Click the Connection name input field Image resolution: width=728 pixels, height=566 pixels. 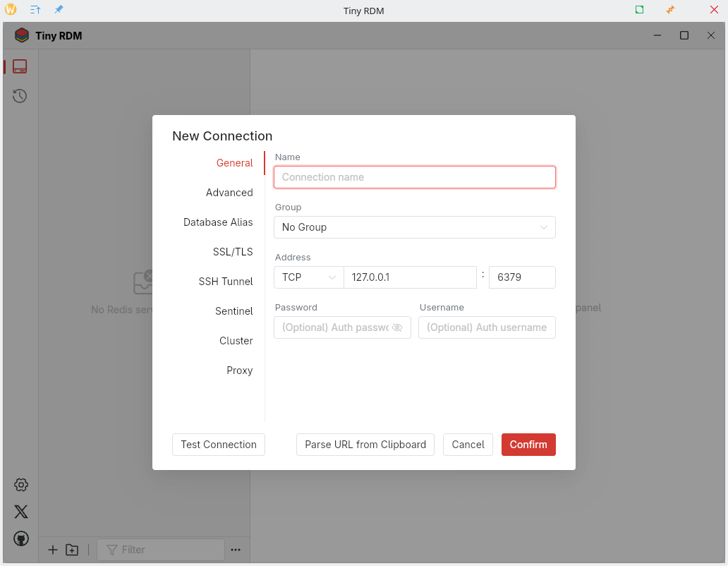point(414,177)
